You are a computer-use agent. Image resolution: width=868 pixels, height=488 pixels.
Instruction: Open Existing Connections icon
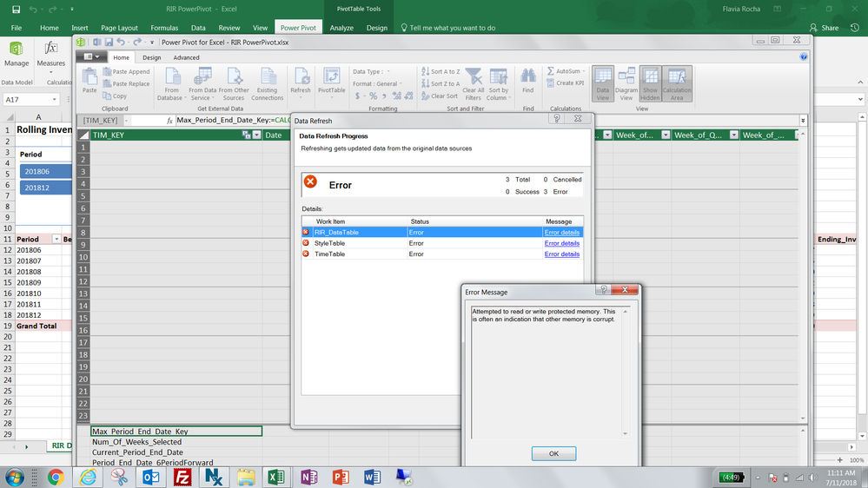pyautogui.click(x=268, y=84)
